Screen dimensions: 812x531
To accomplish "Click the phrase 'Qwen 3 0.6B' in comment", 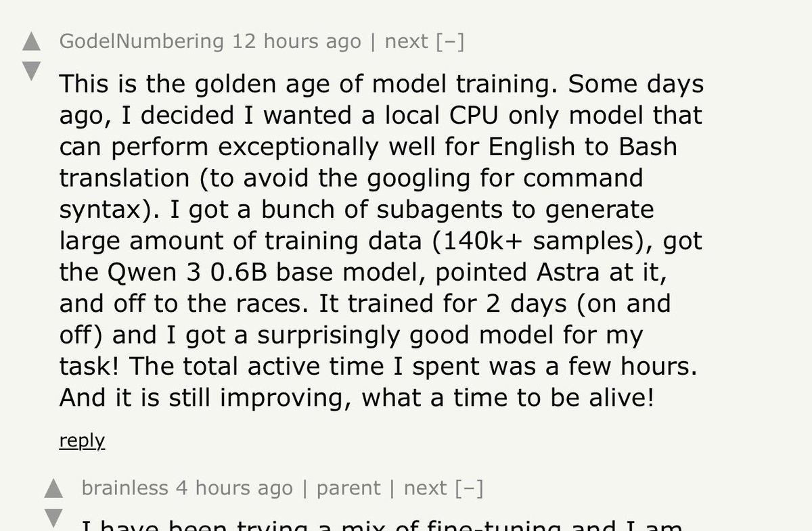I will click(184, 273).
